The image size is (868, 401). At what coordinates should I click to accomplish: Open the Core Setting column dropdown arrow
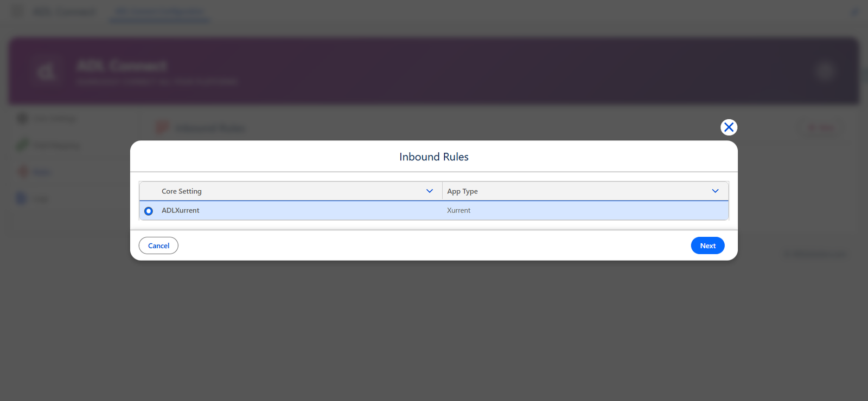430,191
